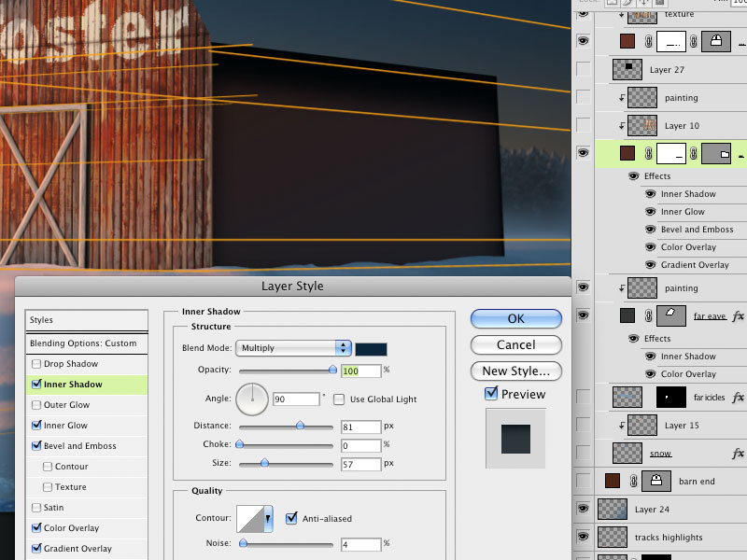
Task: Hide Layer 24 with its eye icon
Action: [583, 509]
